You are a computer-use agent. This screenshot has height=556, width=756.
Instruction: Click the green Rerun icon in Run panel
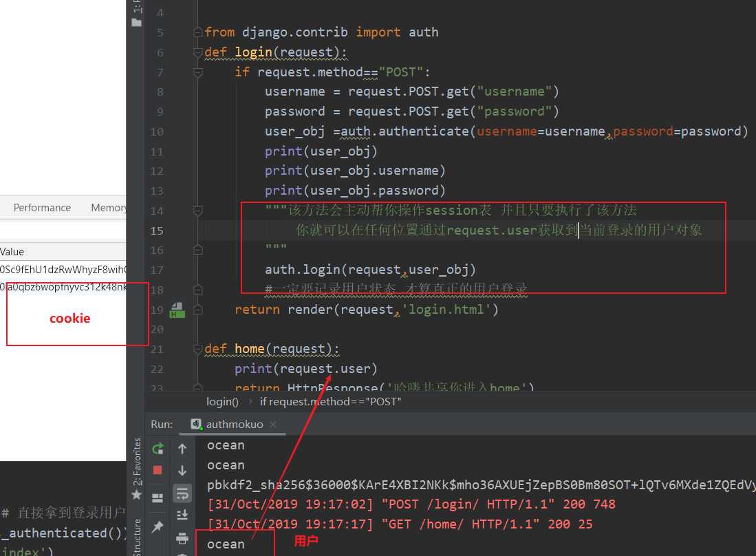click(158, 449)
